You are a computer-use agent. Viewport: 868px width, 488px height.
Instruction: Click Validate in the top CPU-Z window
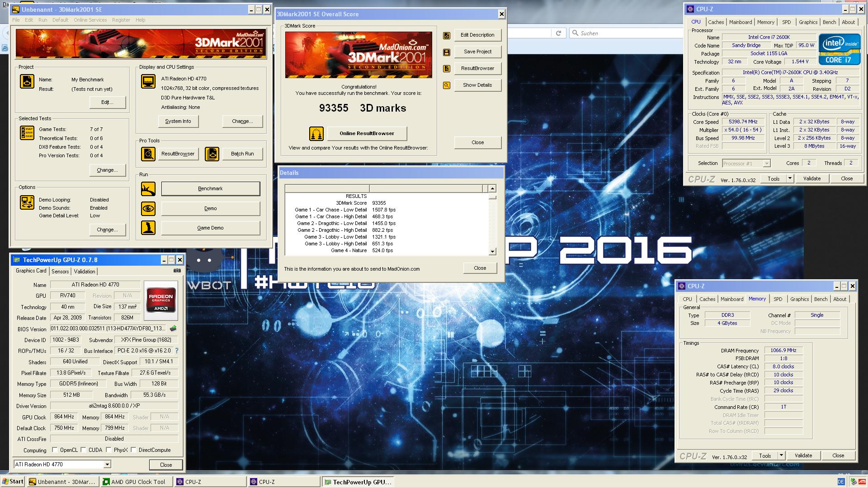(812, 178)
